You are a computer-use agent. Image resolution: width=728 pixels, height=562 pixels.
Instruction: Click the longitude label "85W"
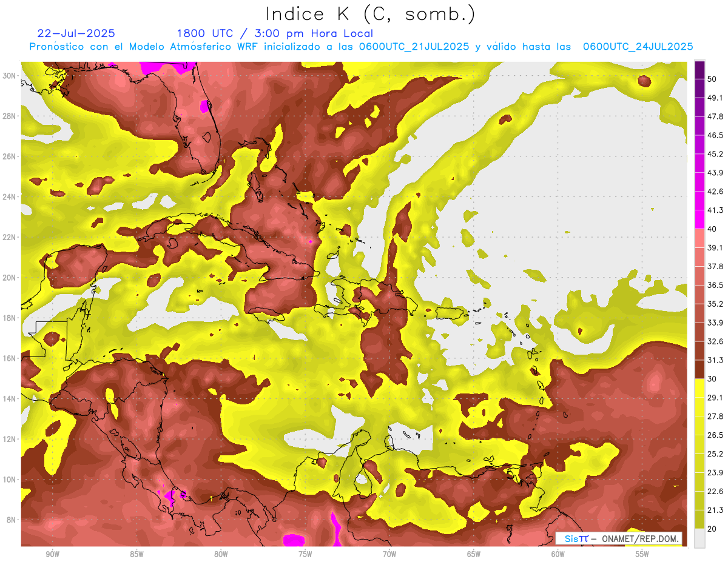[136, 554]
